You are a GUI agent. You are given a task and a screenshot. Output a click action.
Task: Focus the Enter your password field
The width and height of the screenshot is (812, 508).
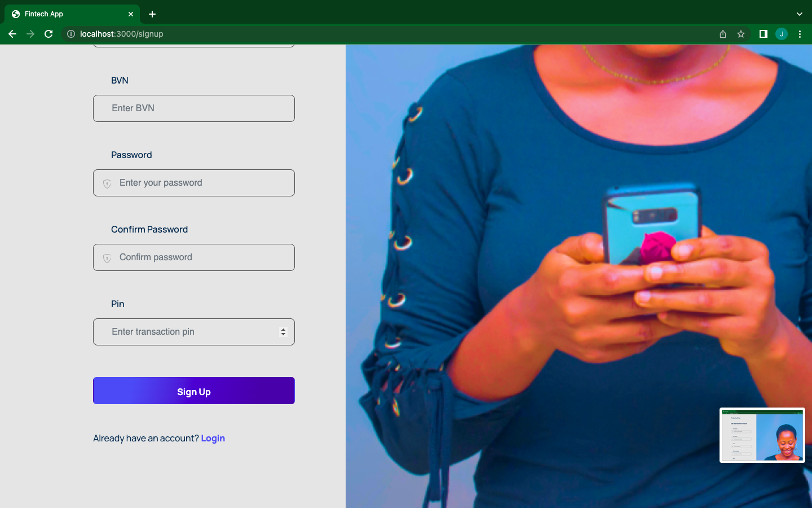click(x=194, y=183)
